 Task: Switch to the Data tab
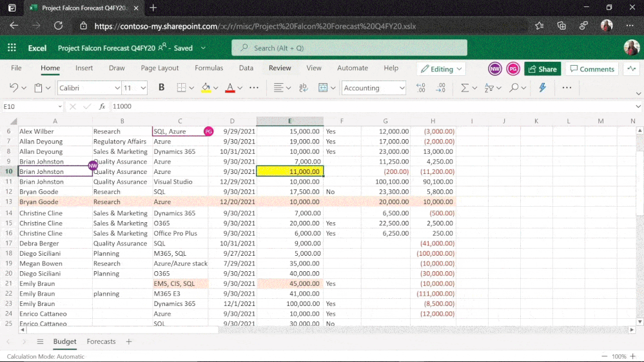click(x=246, y=68)
